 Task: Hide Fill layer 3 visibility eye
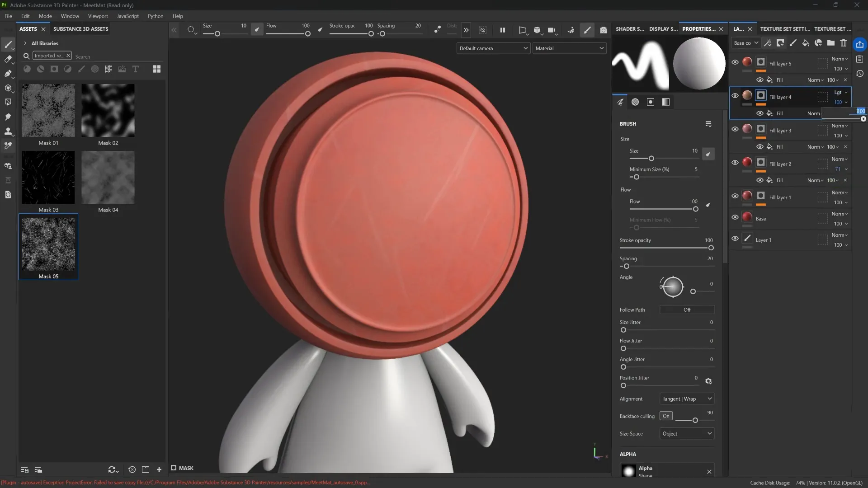(x=735, y=129)
